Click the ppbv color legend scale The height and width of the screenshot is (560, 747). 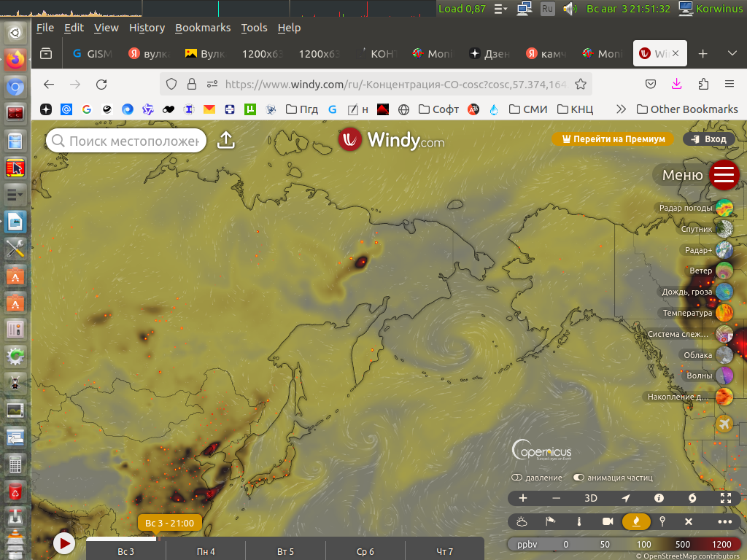pyautogui.click(x=624, y=544)
